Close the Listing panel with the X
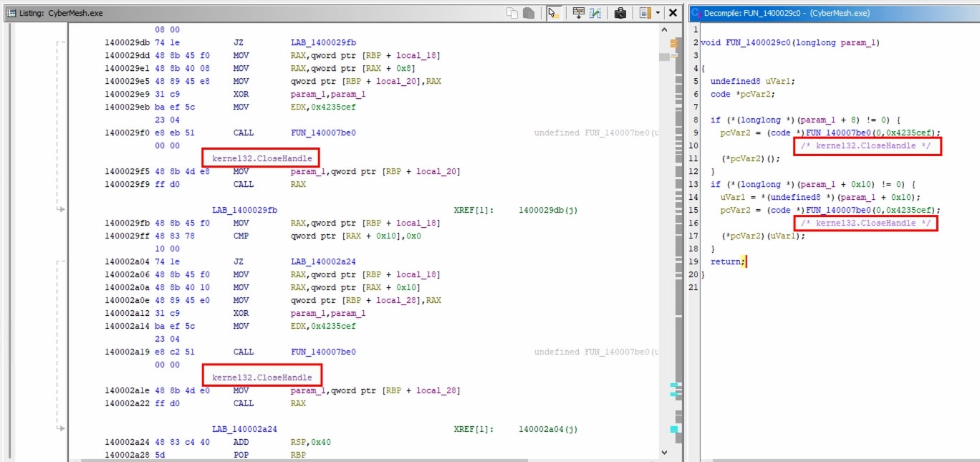980x462 pixels. (673, 13)
